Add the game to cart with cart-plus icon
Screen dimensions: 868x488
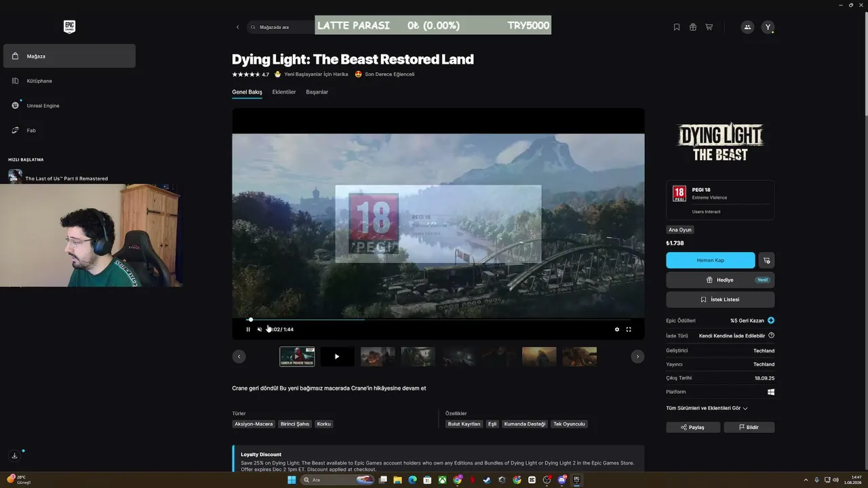point(767,260)
